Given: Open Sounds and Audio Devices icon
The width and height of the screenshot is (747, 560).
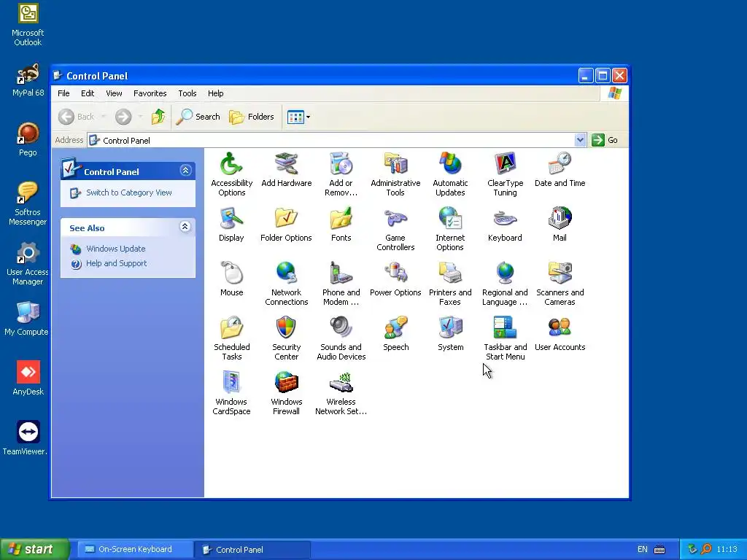Looking at the screenshot, I should [x=341, y=338].
